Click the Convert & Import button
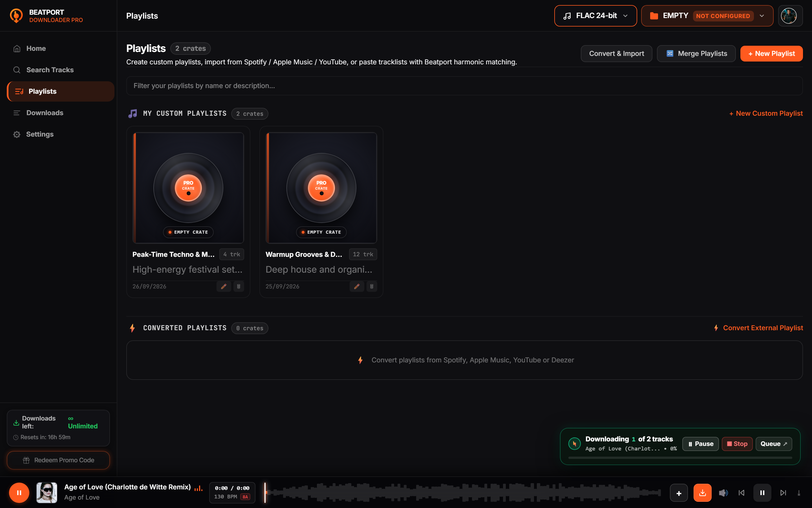This screenshot has width=812, height=508. tap(616, 54)
